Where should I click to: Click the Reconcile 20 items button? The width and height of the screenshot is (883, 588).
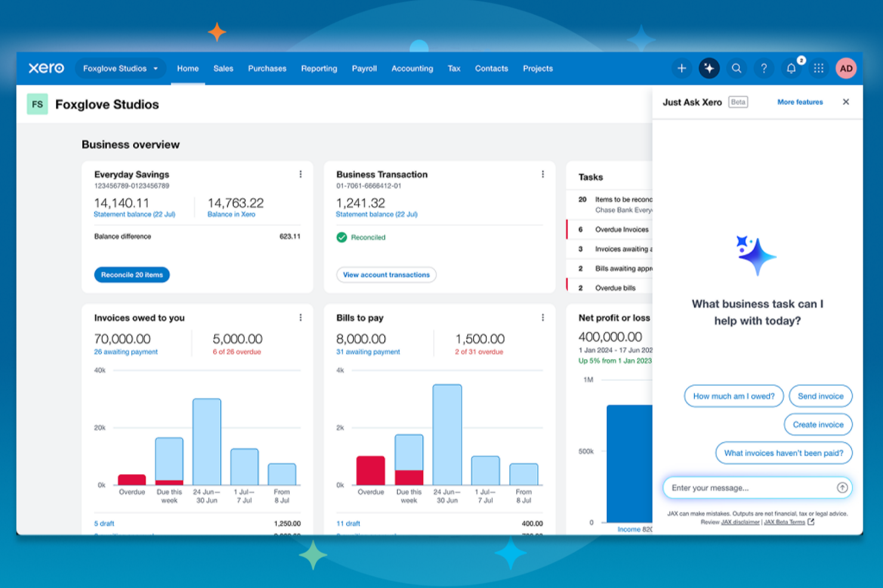point(132,274)
